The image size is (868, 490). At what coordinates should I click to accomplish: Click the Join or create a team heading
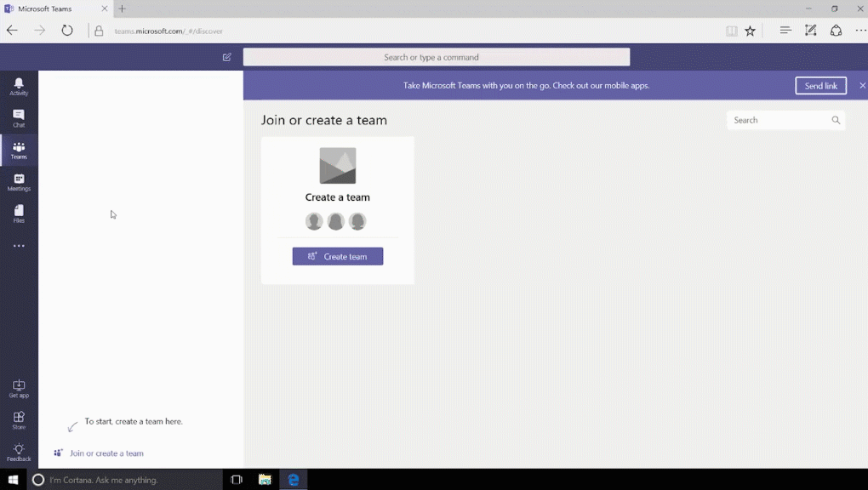(324, 120)
